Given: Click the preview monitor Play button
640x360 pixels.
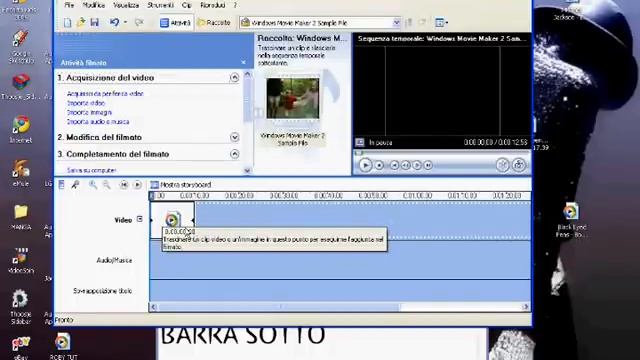Looking at the screenshot, I should pyautogui.click(x=365, y=165).
